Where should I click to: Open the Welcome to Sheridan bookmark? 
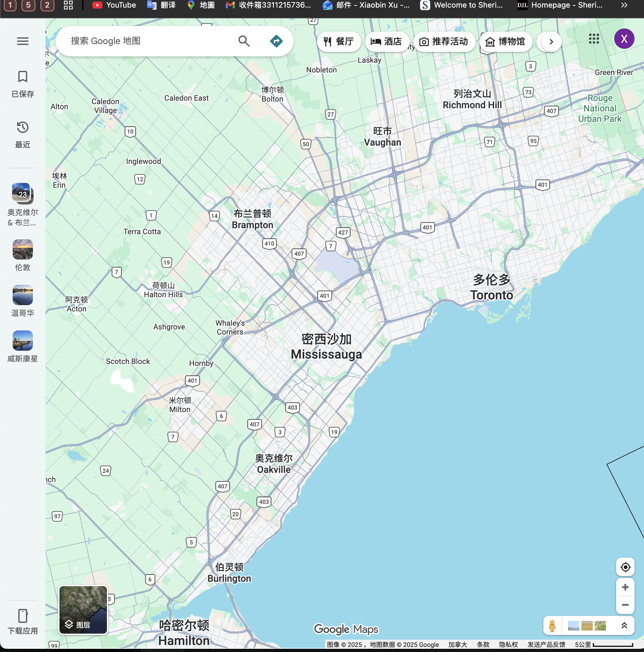tap(461, 5)
